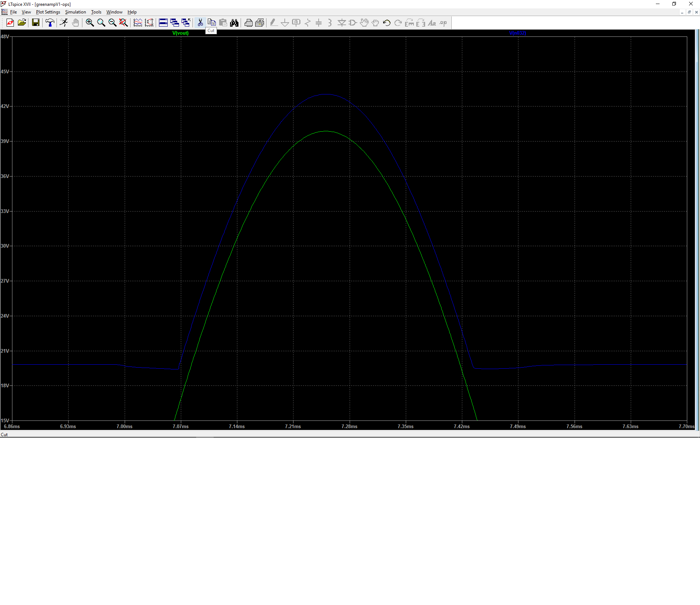Viewport: 700px width, 605px height.
Task: Click the 7.28ms time axis label
Action: (x=349, y=427)
